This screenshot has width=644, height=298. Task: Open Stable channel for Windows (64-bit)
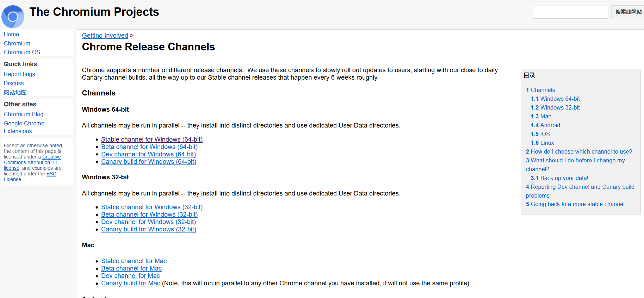(151, 139)
